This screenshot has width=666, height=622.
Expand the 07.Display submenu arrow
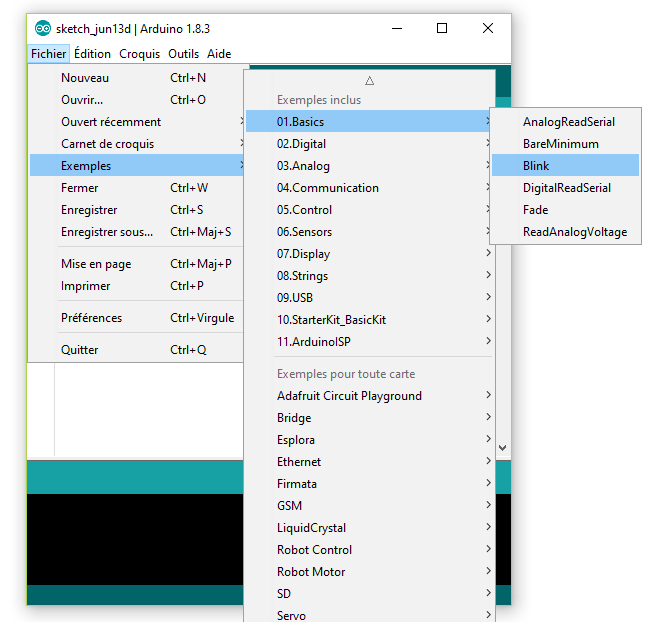coord(488,253)
